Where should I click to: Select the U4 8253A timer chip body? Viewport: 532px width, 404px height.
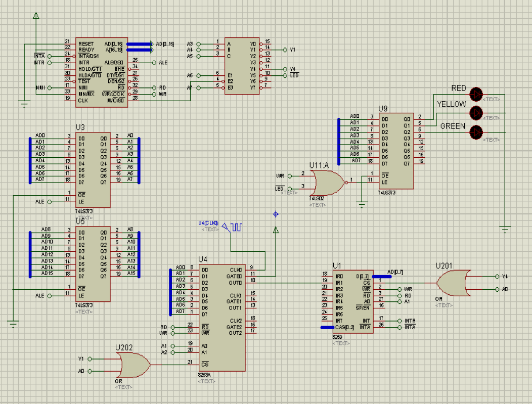222,318
